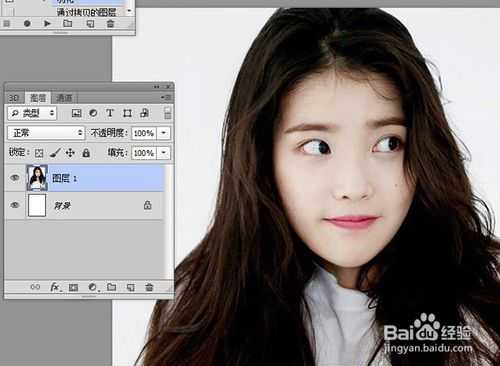This screenshot has height=366, width=500.
Task: Toggle lock transparent pixels option
Action: [x=39, y=153]
